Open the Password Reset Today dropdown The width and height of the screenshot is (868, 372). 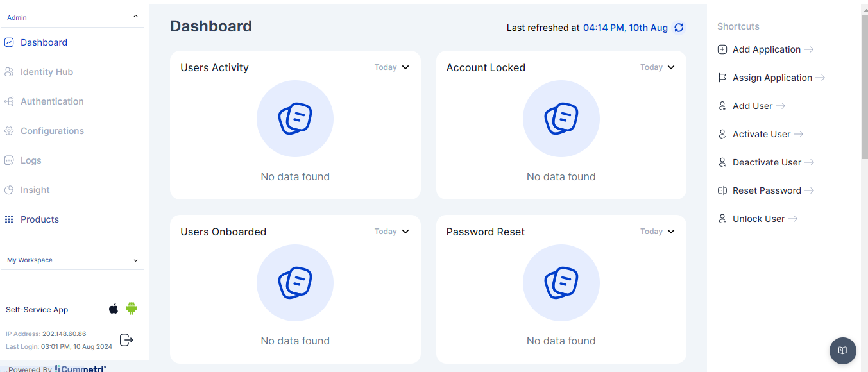[658, 232]
